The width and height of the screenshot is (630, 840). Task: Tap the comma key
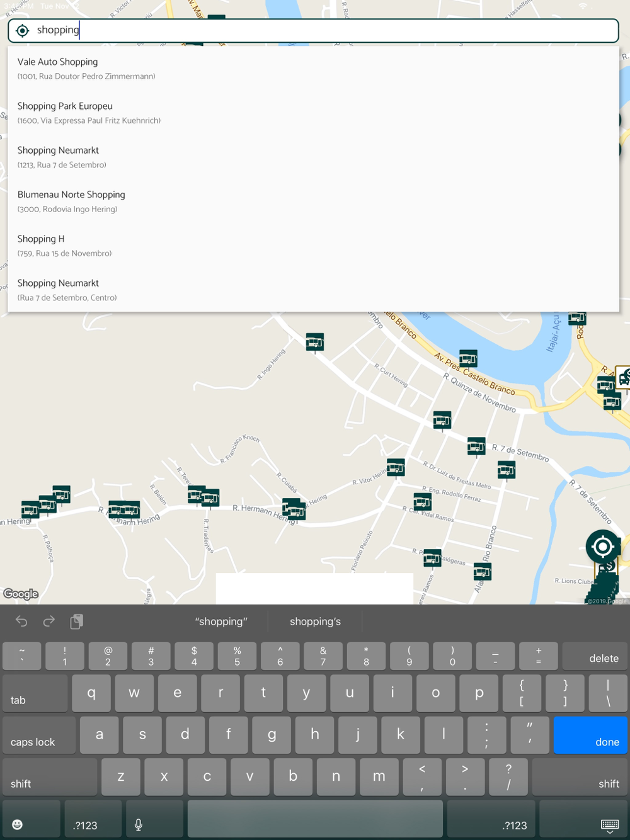422,777
